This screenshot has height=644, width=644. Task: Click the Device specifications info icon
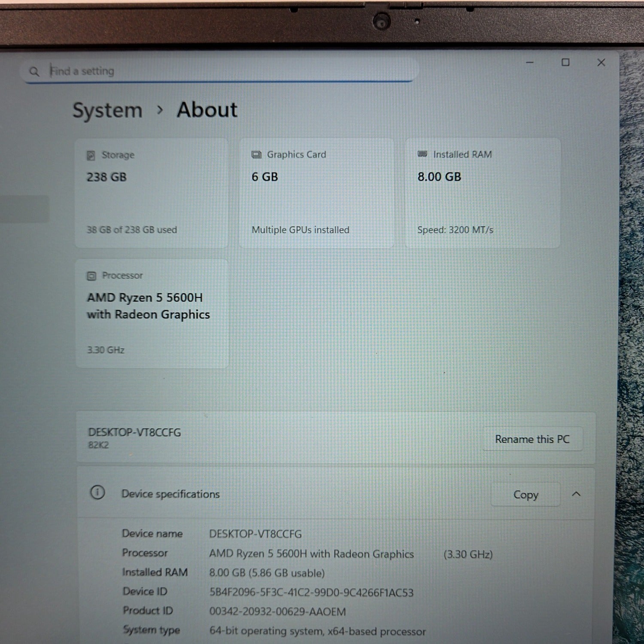[x=97, y=492]
